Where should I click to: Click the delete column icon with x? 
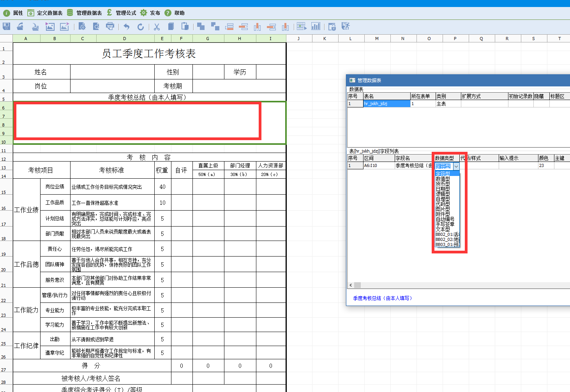click(286, 26)
